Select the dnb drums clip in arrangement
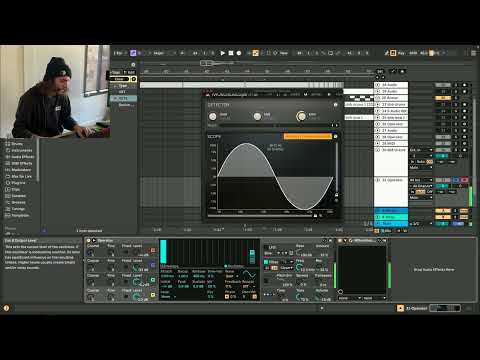Screen dimensions: 480x360 (x=359, y=104)
